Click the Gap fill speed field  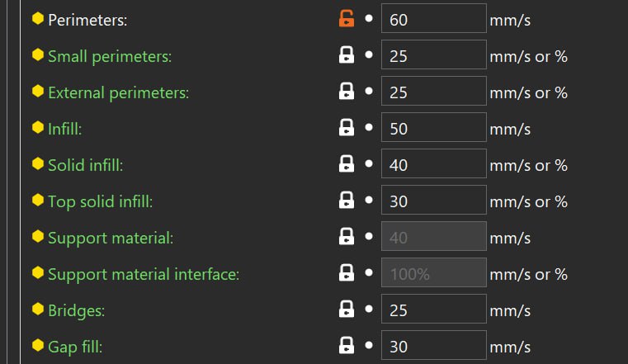click(434, 345)
